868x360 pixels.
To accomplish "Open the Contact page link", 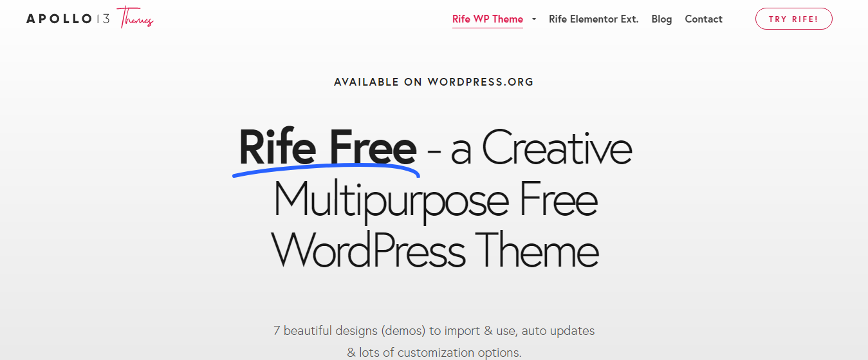I will 703,19.
